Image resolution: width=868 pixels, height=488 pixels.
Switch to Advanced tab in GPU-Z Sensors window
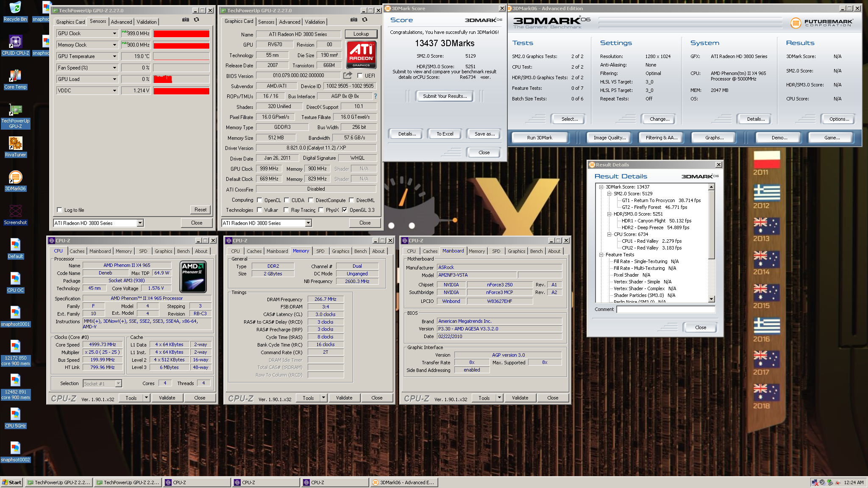pyautogui.click(x=121, y=22)
